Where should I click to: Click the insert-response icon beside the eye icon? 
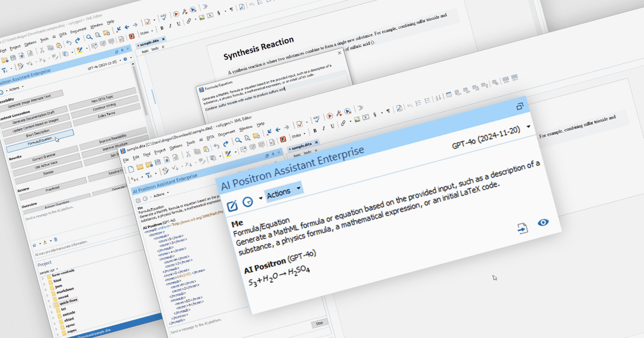(523, 228)
